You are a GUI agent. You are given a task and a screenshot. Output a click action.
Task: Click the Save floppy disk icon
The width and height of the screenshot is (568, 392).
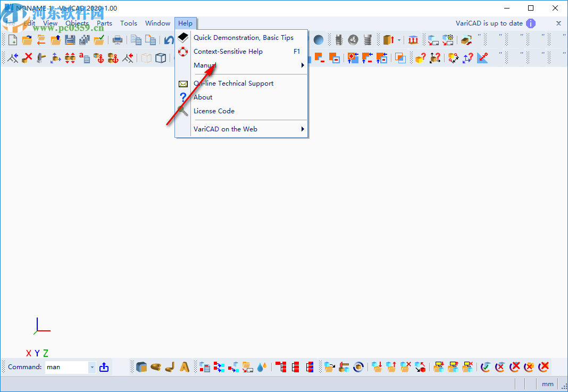(70, 40)
